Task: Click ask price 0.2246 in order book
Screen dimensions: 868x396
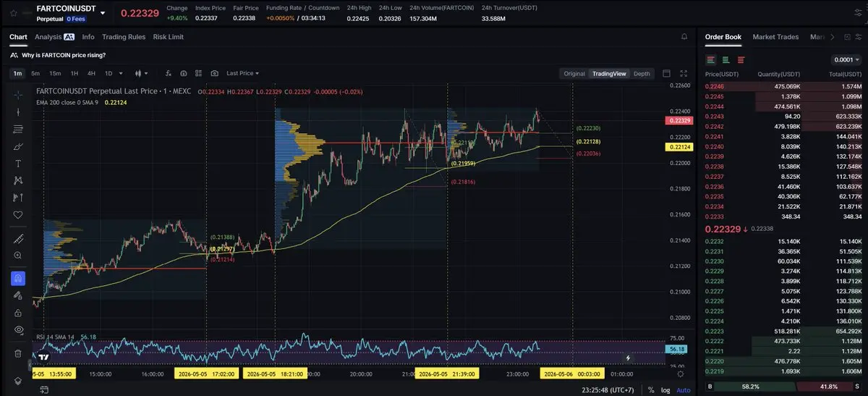Action: coord(715,87)
